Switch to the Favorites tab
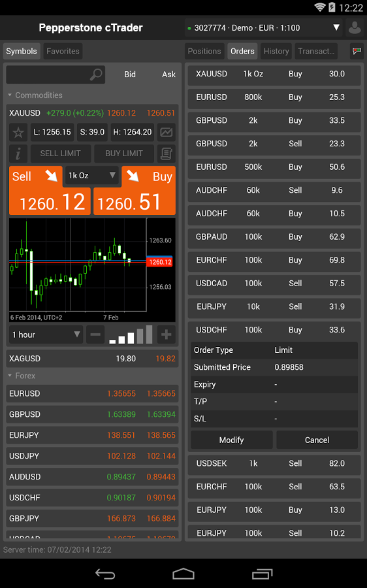The height and width of the screenshot is (588, 367). coord(63,51)
